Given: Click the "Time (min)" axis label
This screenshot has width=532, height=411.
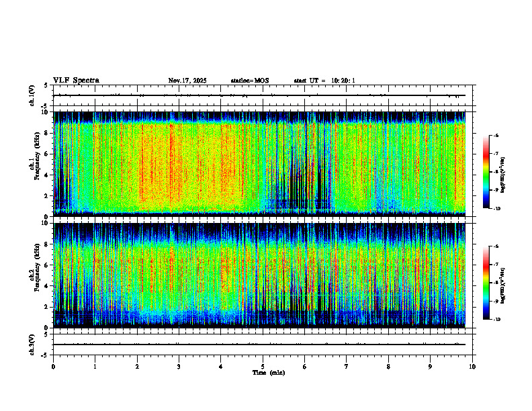Looking at the screenshot, I should 269,373.
